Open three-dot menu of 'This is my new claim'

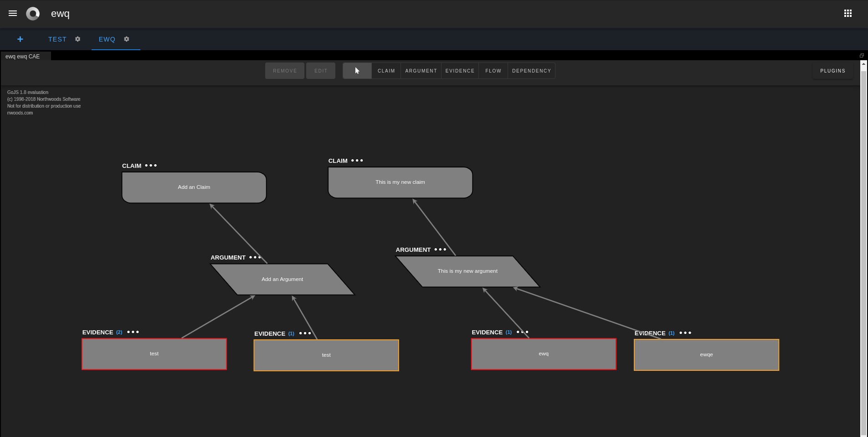tap(357, 161)
